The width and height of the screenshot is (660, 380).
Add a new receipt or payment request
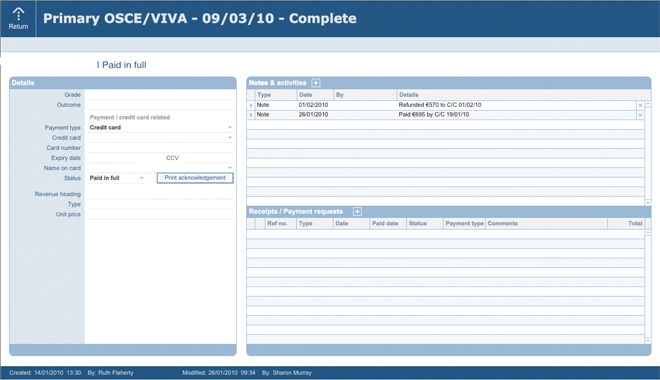coord(357,212)
